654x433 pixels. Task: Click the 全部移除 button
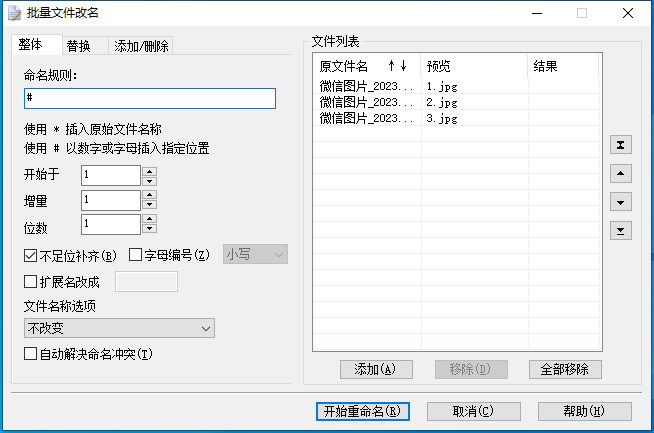coord(565,369)
